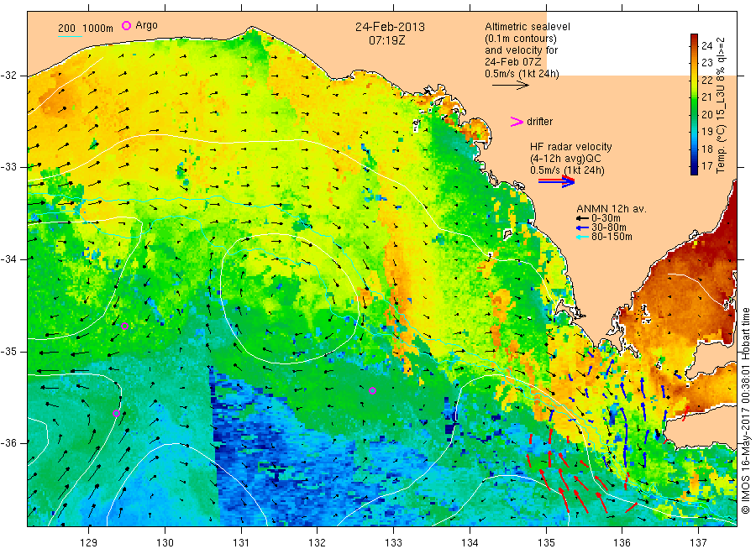Image resolution: width=756 pixels, height=554 pixels.
Task: Click the black altimetric velocity scale arrow
Action: [x=510, y=86]
